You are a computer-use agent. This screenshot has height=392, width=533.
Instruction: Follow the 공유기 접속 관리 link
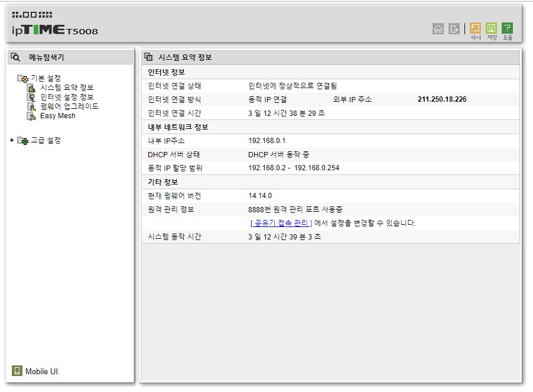281,223
